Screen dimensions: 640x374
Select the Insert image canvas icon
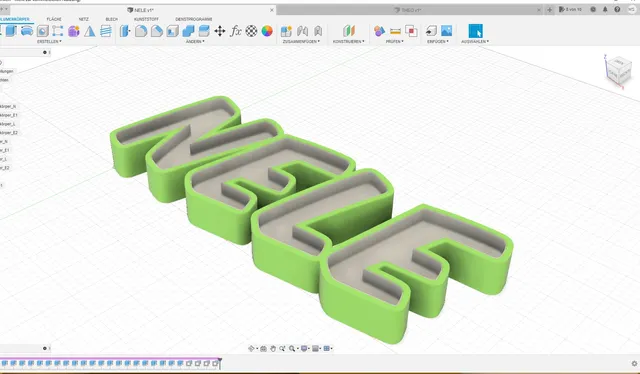click(447, 31)
